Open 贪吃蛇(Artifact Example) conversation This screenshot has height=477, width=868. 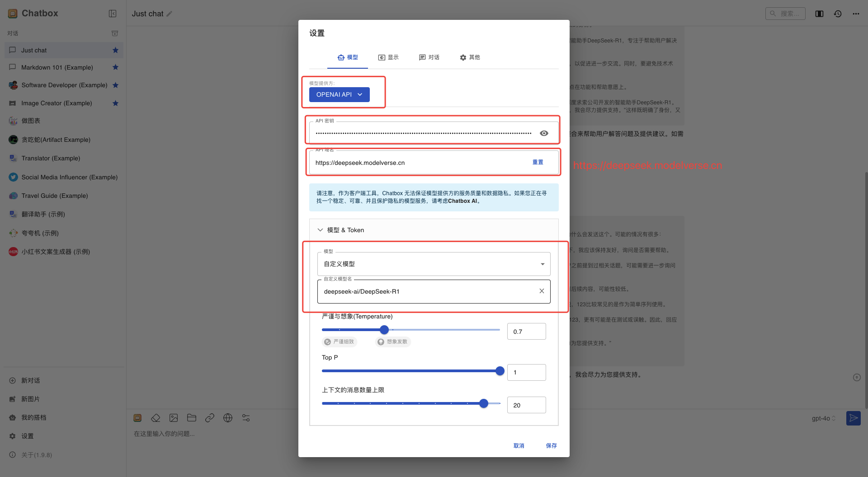click(64, 140)
